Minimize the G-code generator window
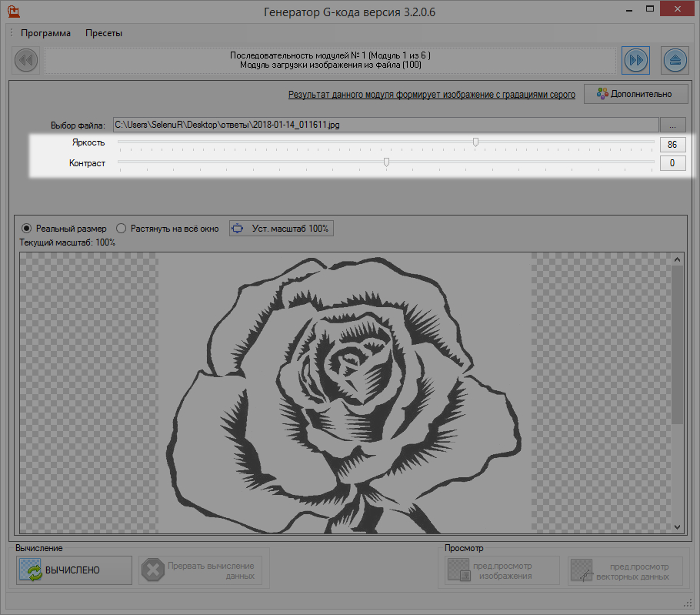Viewport: 700px width, 615px height. [629, 10]
